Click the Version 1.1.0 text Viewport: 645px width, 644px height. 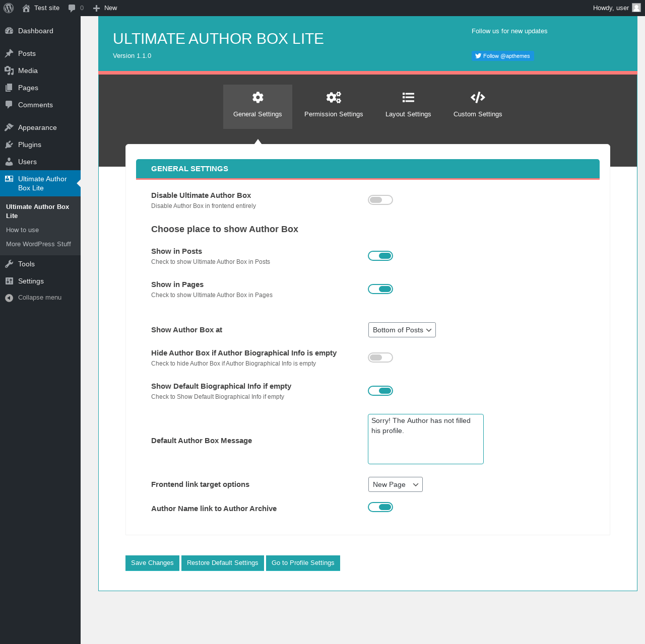[x=132, y=56]
